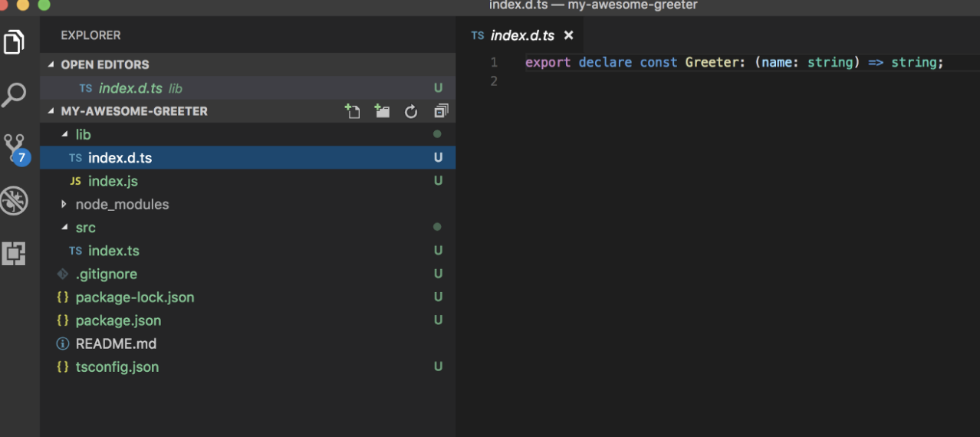Open the Extensions view icon
The width and height of the screenshot is (980, 437).
15,253
